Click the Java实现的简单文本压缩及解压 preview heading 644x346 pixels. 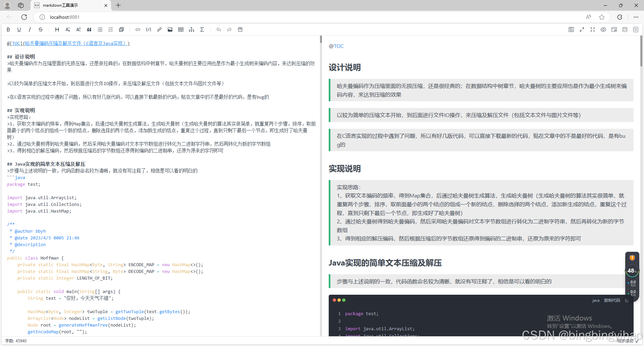[x=385, y=263]
